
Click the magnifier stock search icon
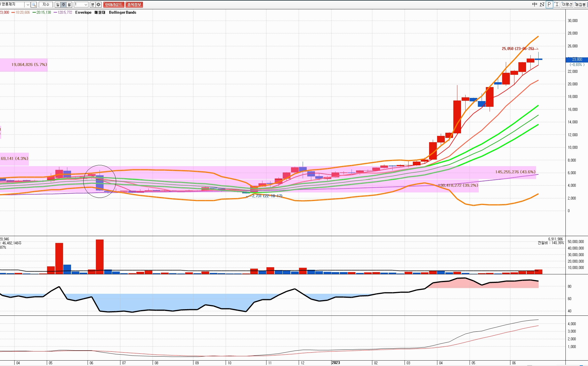tap(34, 5)
